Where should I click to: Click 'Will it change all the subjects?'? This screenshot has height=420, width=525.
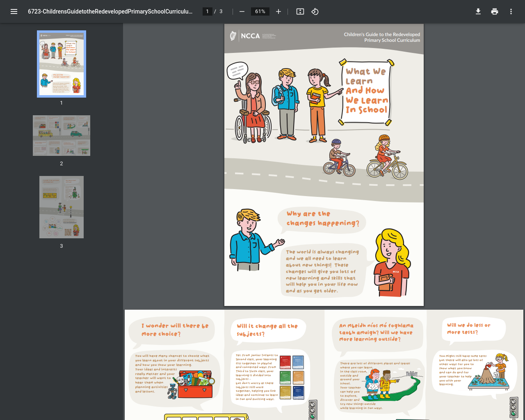267,330
